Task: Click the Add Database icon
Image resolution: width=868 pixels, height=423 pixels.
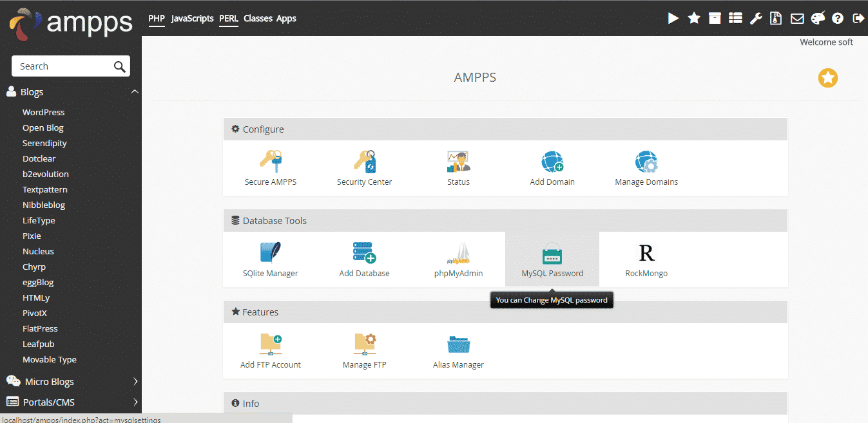Action: tap(365, 252)
